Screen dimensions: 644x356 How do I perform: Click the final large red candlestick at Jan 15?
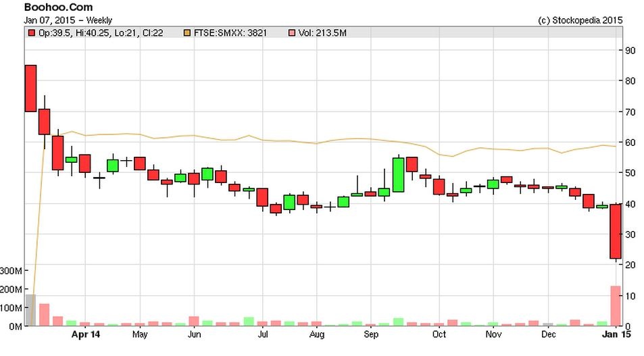point(615,231)
